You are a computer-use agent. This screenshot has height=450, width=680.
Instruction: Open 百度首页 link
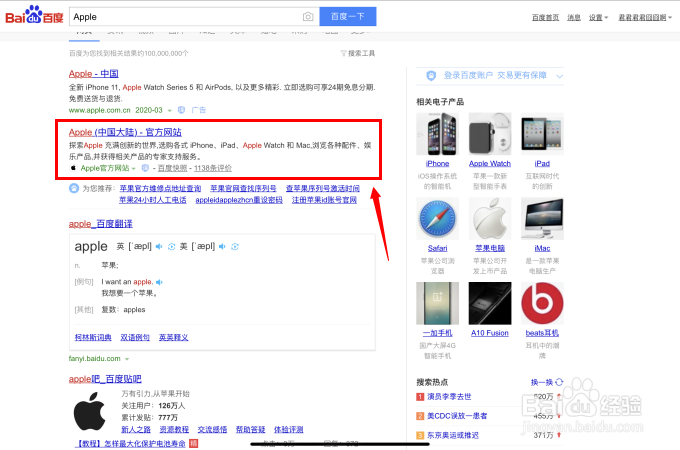click(545, 17)
